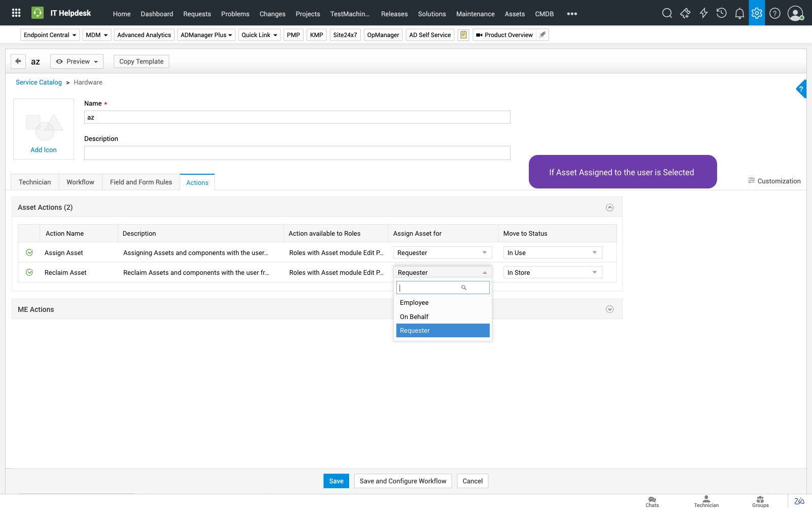Open Groups in the bottom bar
The image size is (812, 508).
(x=760, y=501)
